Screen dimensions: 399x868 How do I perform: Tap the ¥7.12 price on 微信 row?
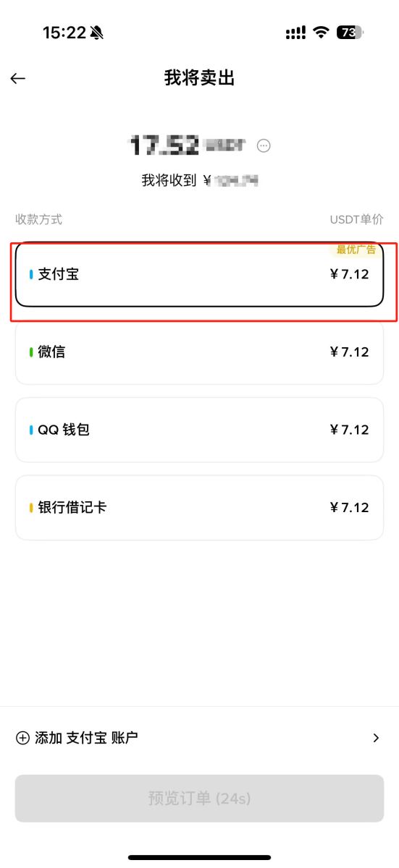tap(349, 352)
